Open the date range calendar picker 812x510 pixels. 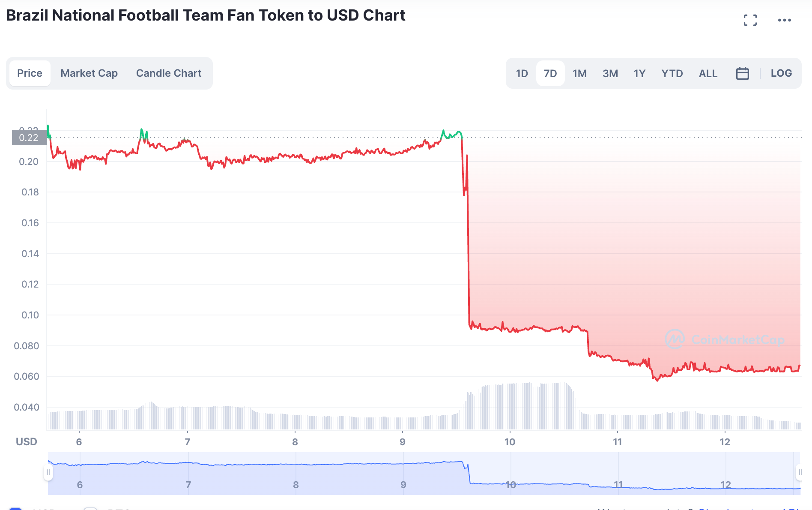click(x=743, y=73)
